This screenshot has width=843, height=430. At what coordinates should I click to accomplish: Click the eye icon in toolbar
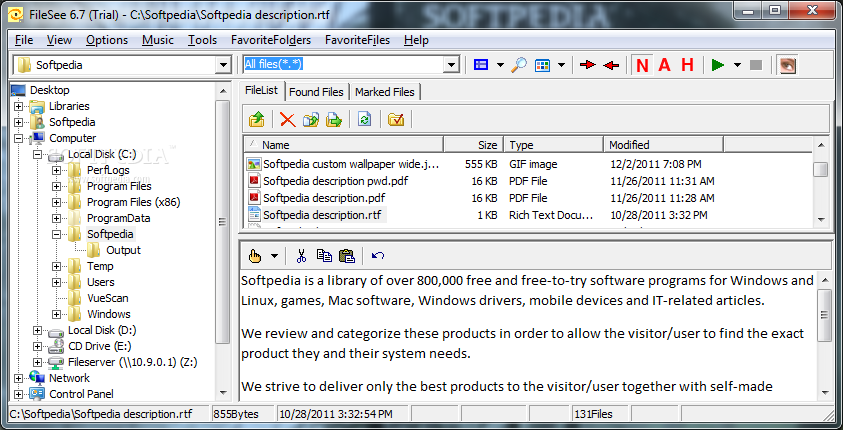tap(788, 65)
